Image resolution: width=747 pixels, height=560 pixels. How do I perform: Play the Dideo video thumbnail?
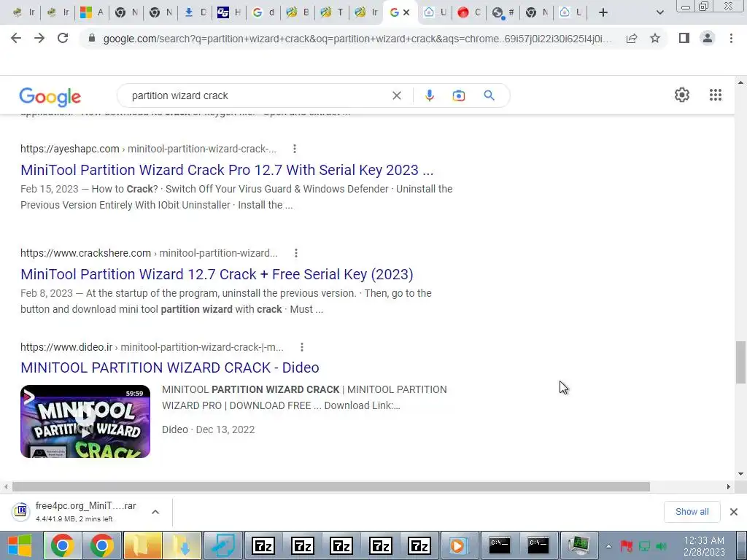click(85, 421)
